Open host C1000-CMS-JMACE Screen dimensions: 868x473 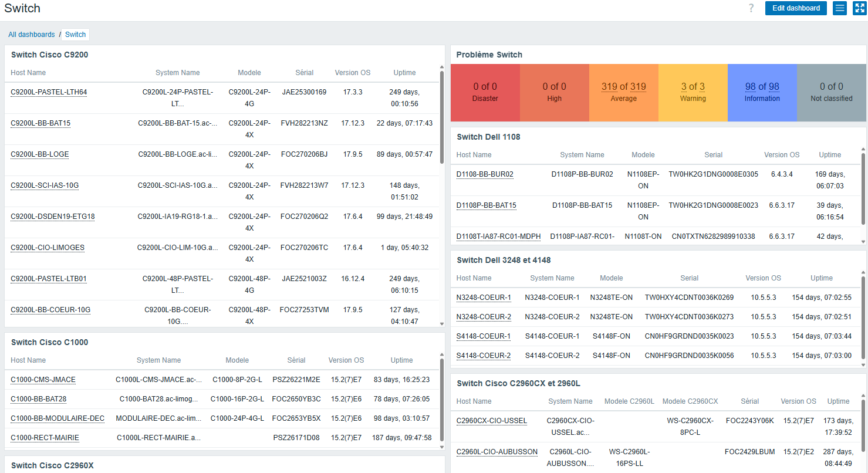(43, 380)
